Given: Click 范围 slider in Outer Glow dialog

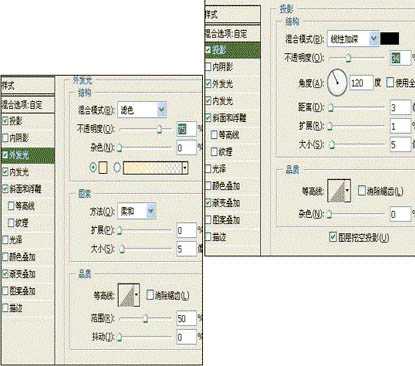Looking at the screenshot, I should point(145,319).
